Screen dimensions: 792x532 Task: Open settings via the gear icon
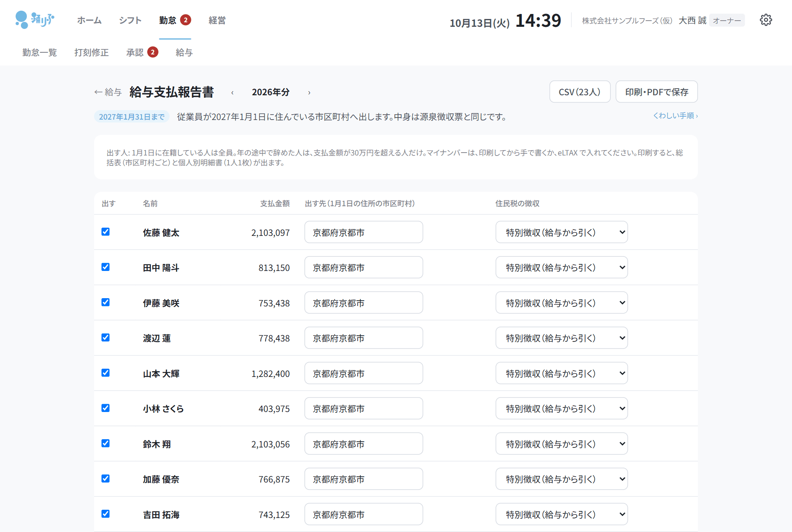click(x=766, y=20)
